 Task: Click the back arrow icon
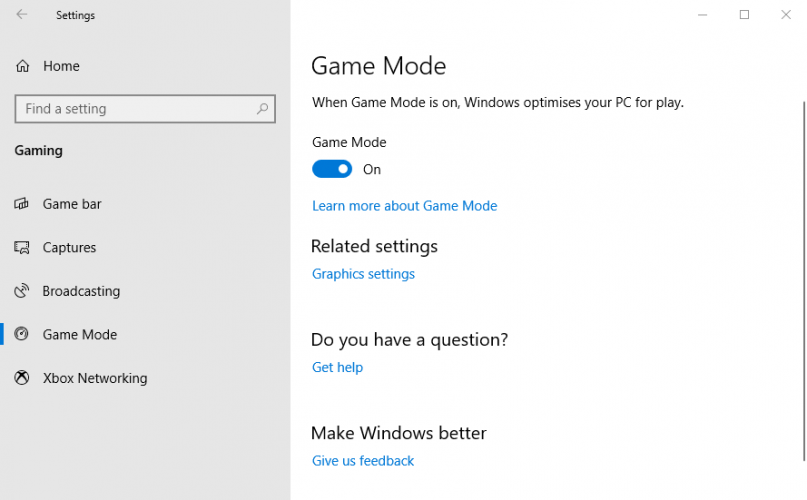[x=22, y=15]
